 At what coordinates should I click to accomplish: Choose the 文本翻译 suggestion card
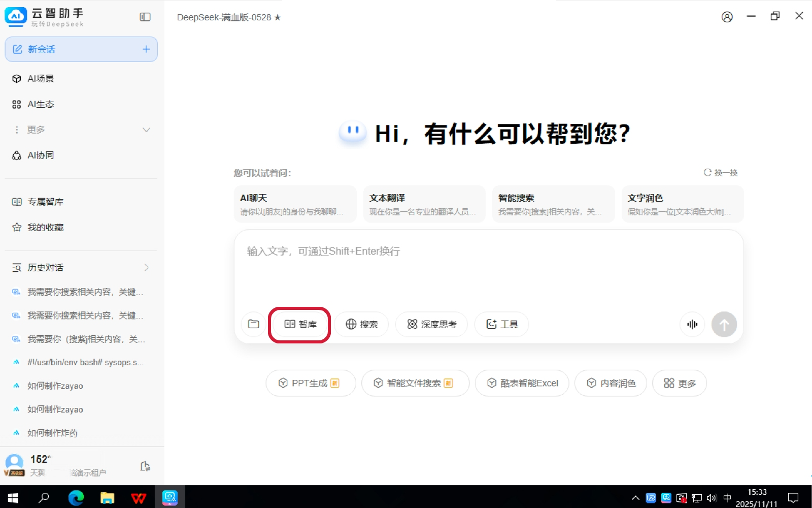(x=424, y=204)
